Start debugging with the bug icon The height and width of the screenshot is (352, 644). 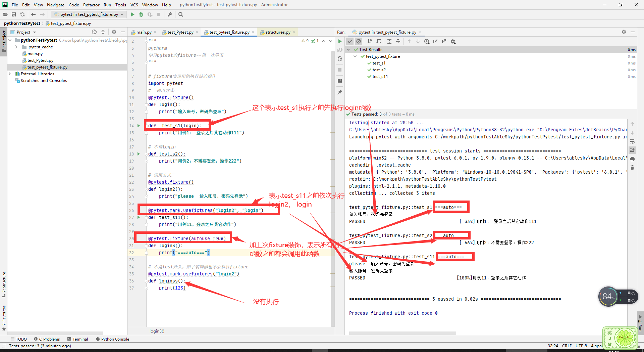pos(141,14)
